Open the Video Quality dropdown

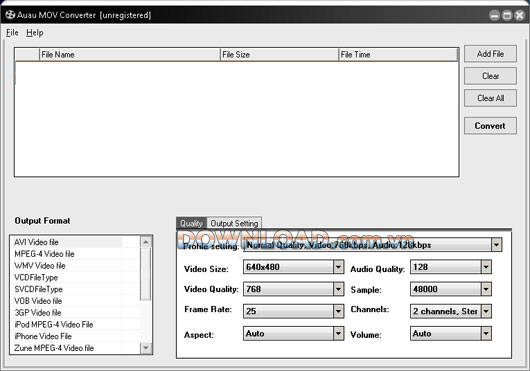[338, 289]
